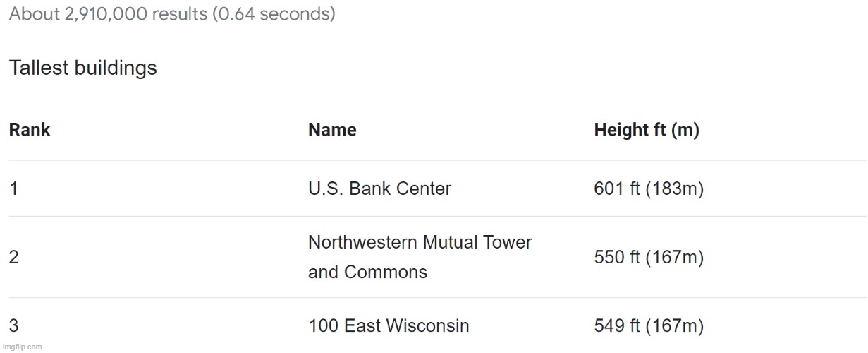Image resolution: width=868 pixels, height=353 pixels.
Task: Click the word 'Commons' in second row
Action: tap(385, 273)
